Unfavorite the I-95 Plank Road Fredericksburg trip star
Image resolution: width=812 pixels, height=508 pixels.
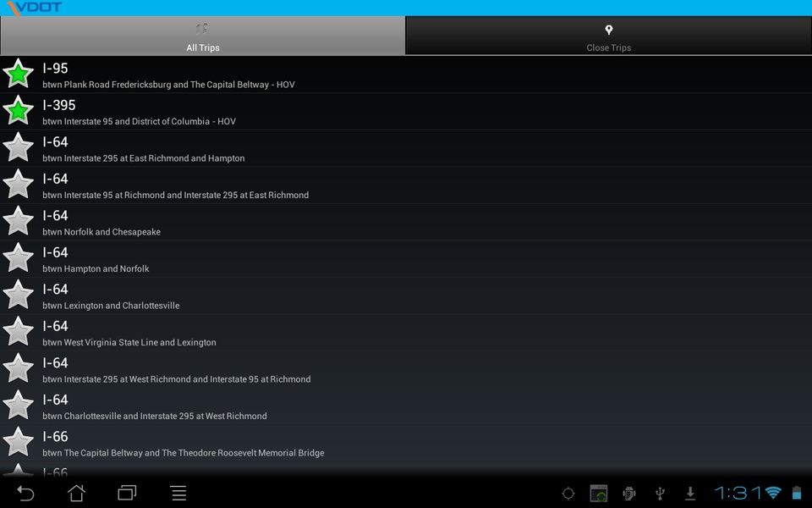coord(18,73)
